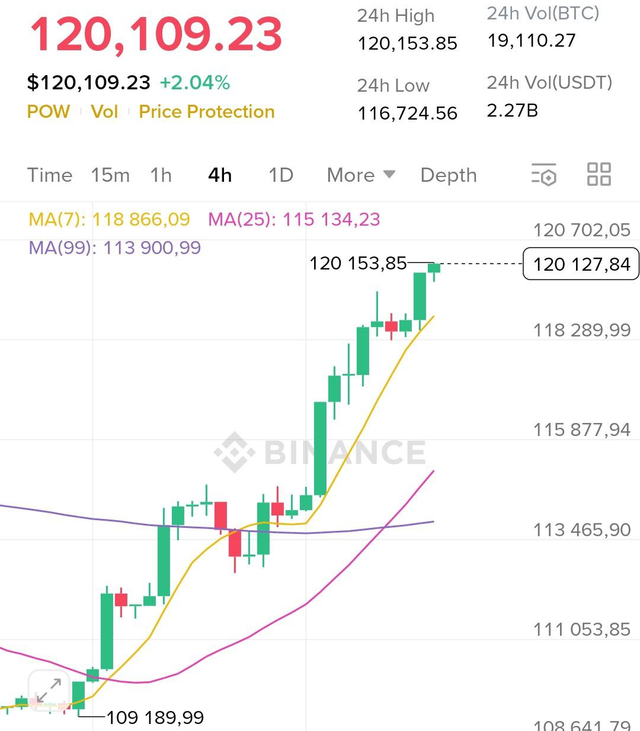Select the 1h interval
Image resolution: width=640 pixels, height=731 pixels.
tap(161, 175)
